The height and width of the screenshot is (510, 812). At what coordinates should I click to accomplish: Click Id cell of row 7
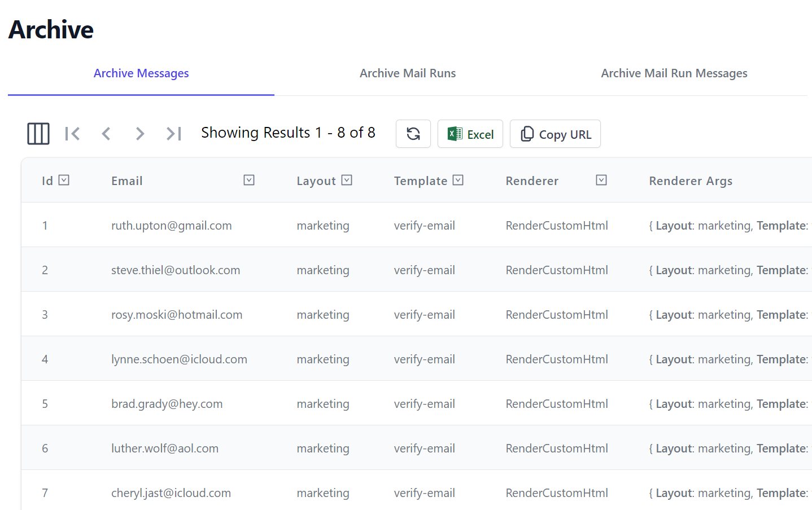[45, 493]
